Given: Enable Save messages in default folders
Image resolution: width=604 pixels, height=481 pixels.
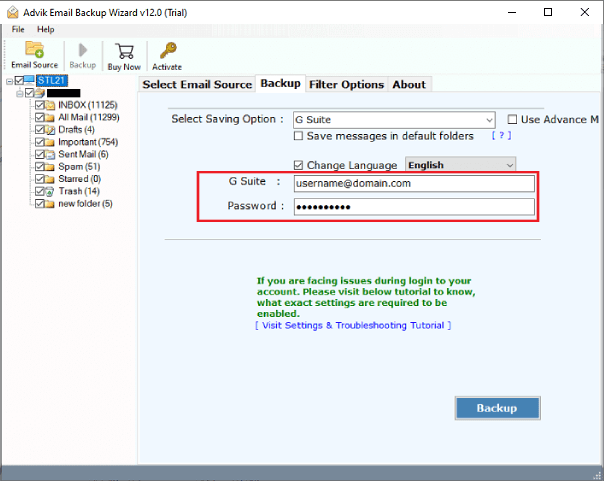Looking at the screenshot, I should click(x=298, y=136).
